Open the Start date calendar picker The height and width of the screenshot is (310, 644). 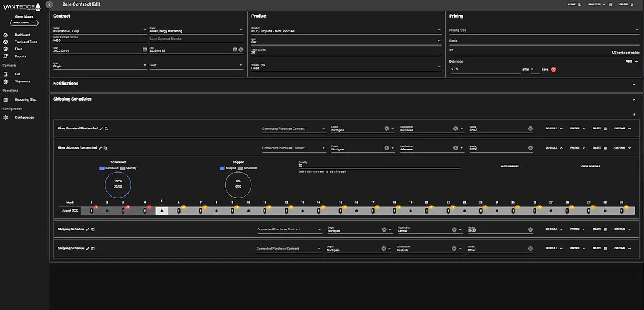coord(145,50)
